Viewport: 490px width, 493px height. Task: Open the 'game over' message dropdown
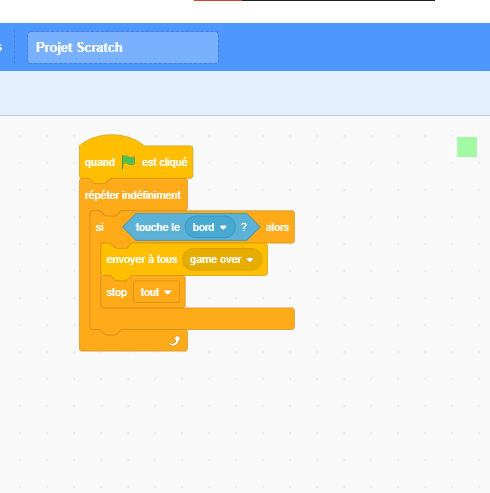(x=222, y=259)
